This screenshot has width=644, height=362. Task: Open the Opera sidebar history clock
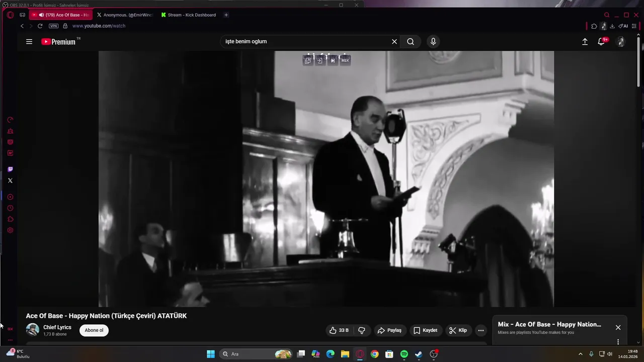(x=10, y=208)
